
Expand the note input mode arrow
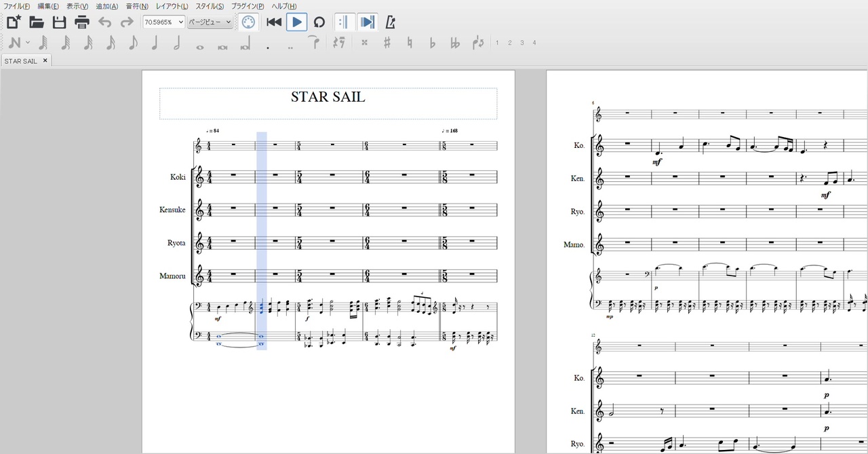pos(28,43)
